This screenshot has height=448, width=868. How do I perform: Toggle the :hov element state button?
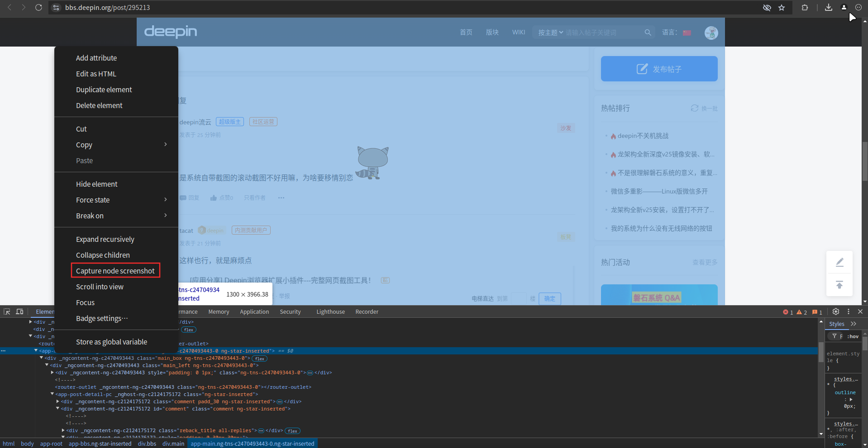coord(853,336)
